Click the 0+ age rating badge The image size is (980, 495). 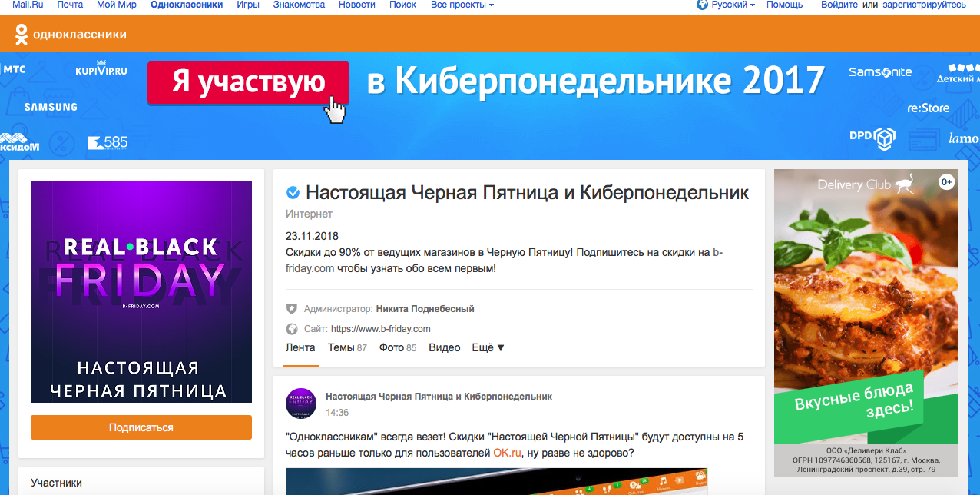coord(946,182)
